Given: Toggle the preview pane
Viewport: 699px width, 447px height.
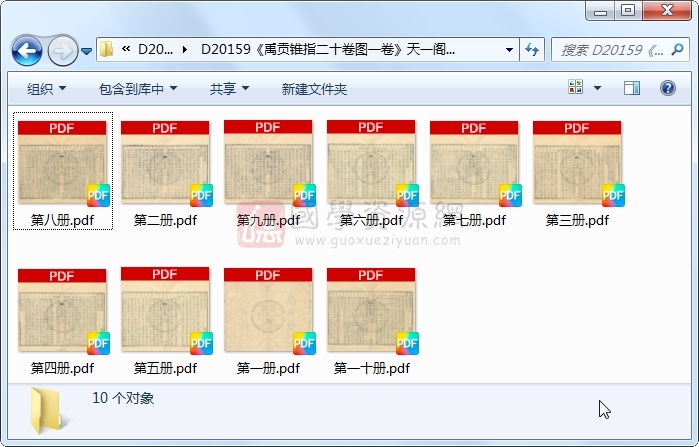Looking at the screenshot, I should pyautogui.click(x=632, y=88).
